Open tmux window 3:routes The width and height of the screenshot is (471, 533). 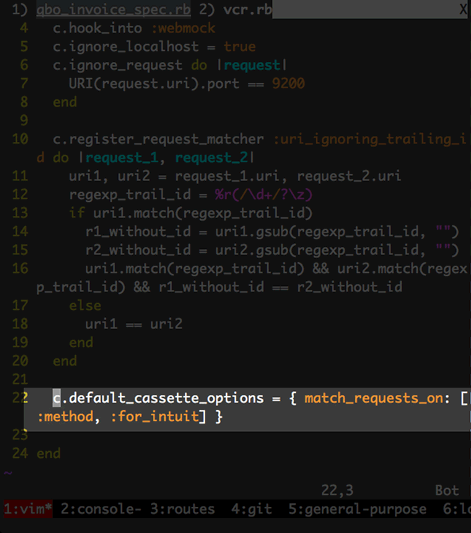(182, 509)
